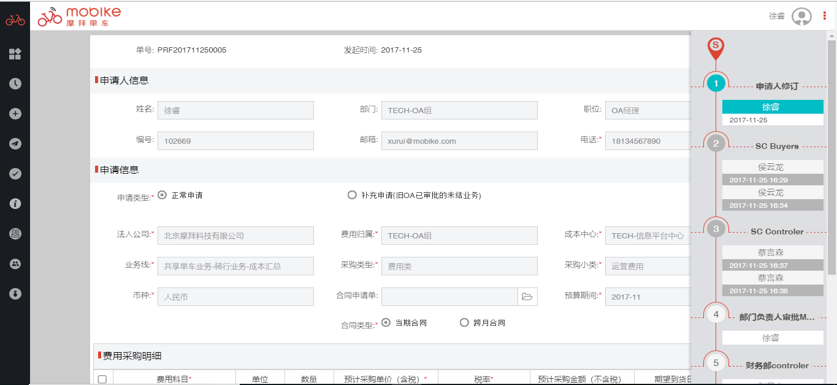Viewport: 837px width, 385px height.
Task: Open the user avatar icon at top right
Action: pyautogui.click(x=801, y=17)
